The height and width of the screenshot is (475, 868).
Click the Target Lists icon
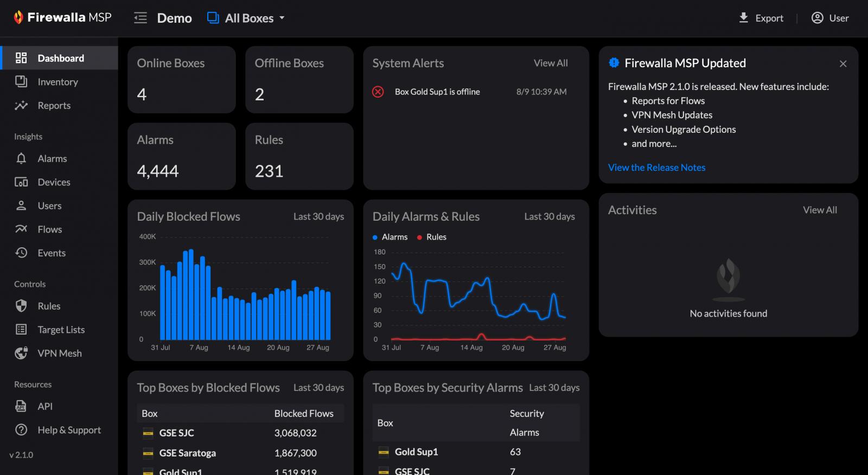click(21, 329)
